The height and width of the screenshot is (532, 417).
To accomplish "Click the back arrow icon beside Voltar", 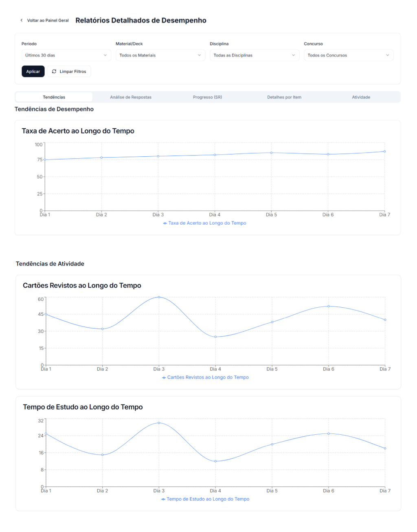I will pos(22,20).
